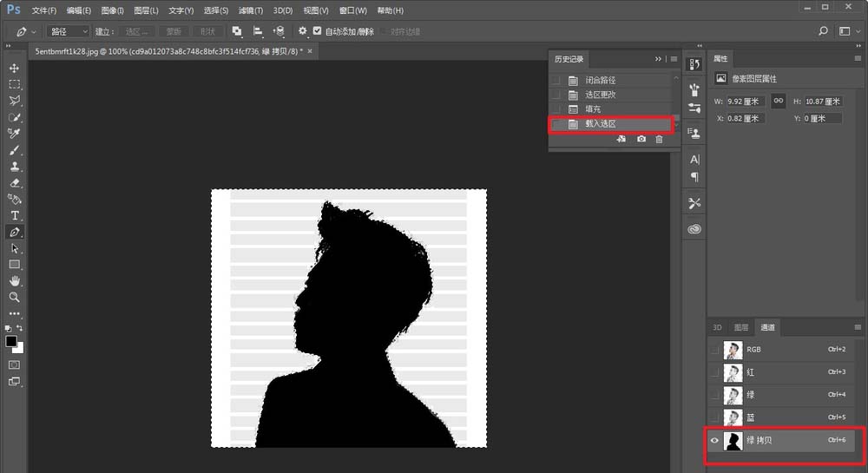Select the Move tool
This screenshot has height=473, width=868.
(x=14, y=69)
